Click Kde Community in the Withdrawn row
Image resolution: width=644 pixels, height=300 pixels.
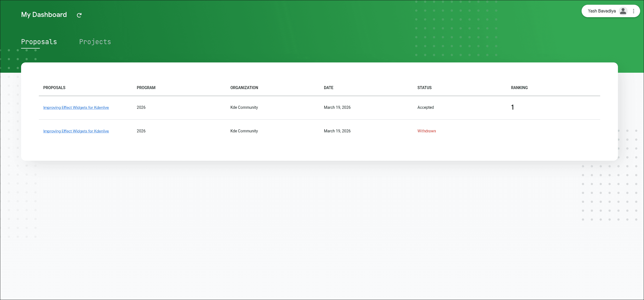pyautogui.click(x=244, y=131)
